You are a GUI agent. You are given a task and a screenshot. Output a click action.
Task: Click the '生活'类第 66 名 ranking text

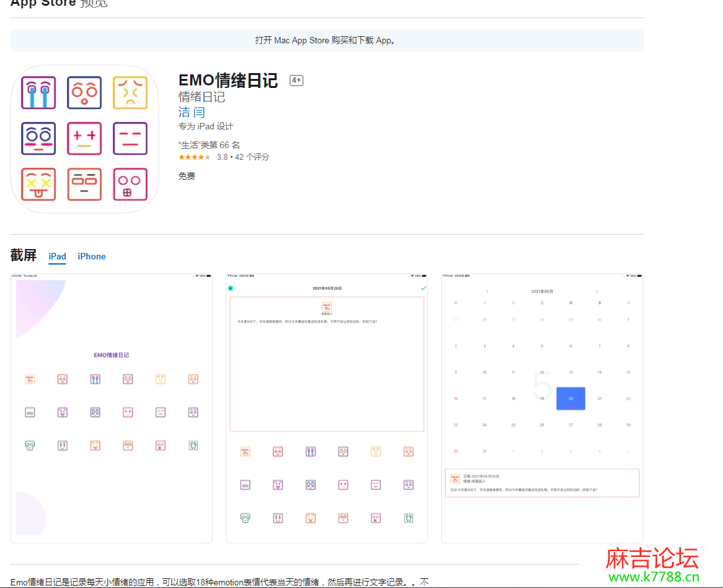210,145
